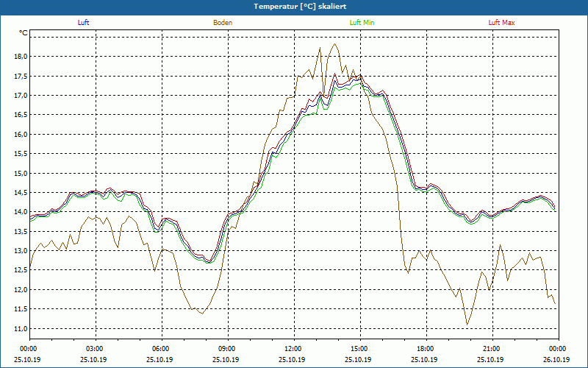Click the 16,0 y-axis value
Viewport: 588px width, 368px height.
[x=21, y=134]
